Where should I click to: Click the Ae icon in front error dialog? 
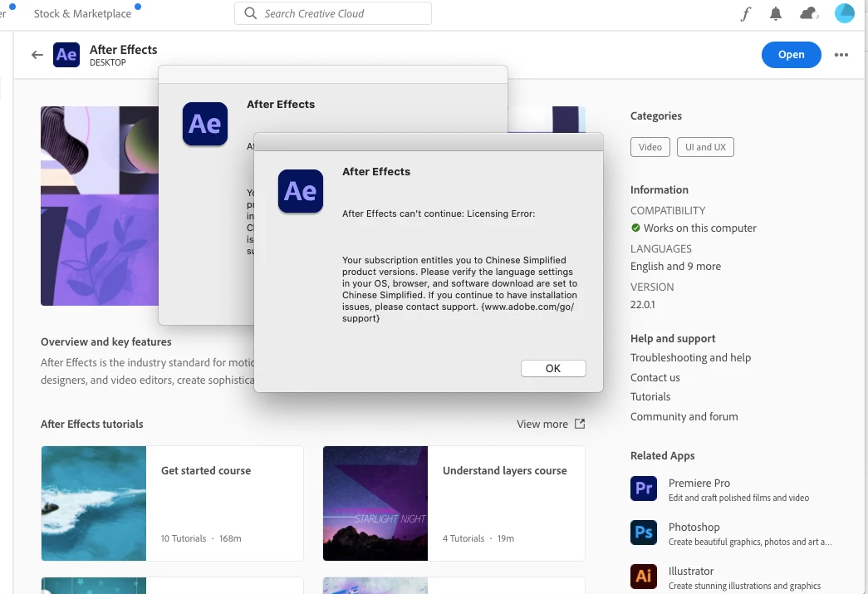(301, 191)
